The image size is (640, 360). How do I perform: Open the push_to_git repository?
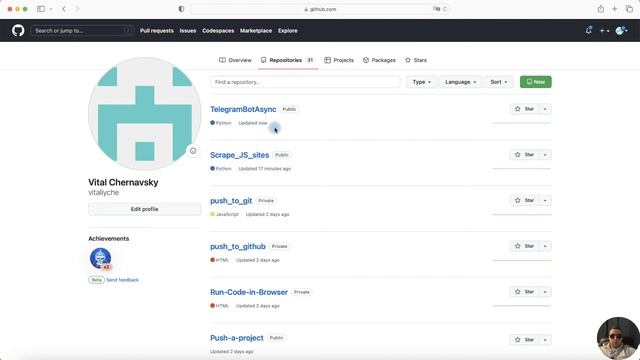(231, 201)
